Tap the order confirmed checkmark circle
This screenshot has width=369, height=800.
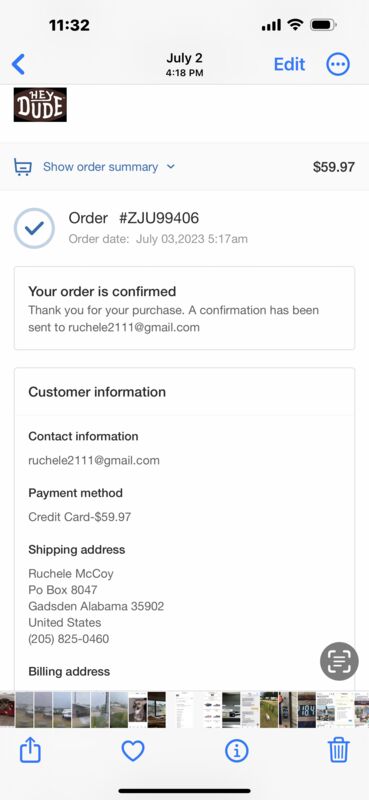[x=34, y=228]
